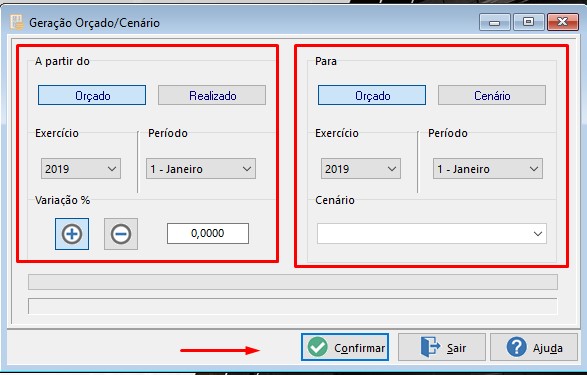The image size is (587, 375).
Task: Click the window title calculator icon
Action: (x=17, y=22)
